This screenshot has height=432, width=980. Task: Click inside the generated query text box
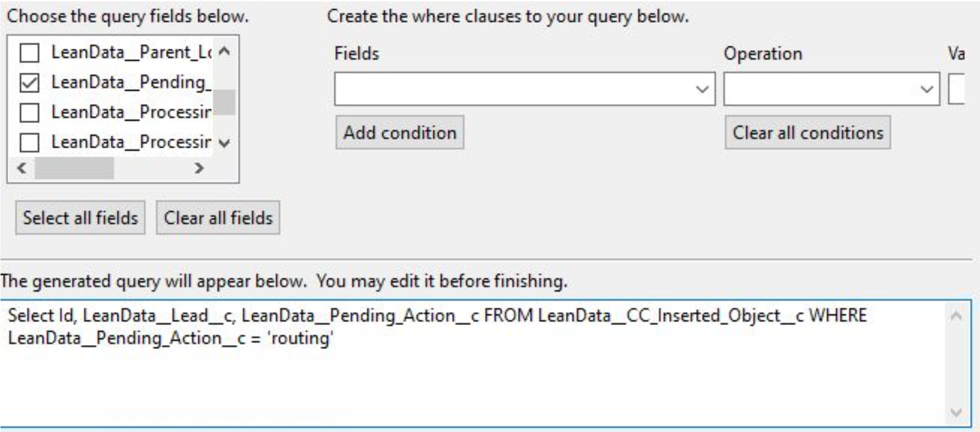[472, 373]
